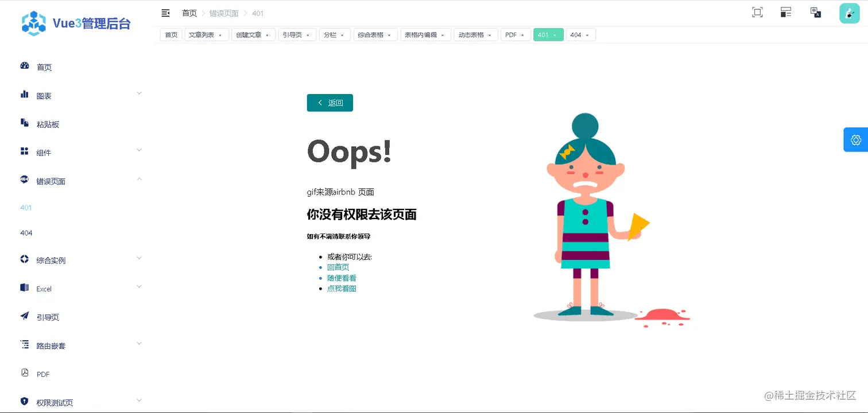The width and height of the screenshot is (868, 413).
Task: Expand the 组件 sidebar submenu
Action: click(80, 152)
